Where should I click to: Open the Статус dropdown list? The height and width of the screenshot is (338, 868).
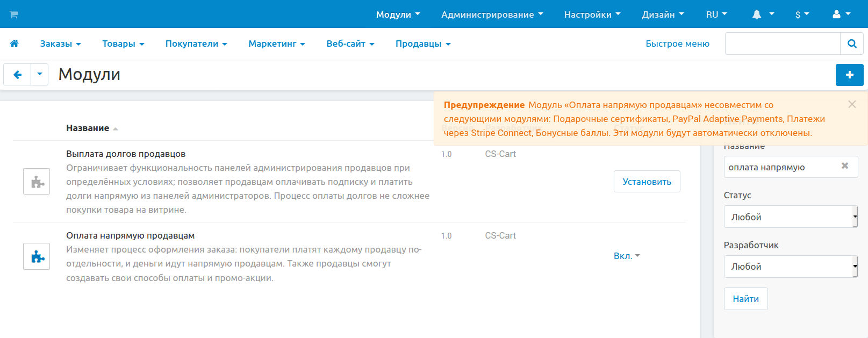point(790,217)
